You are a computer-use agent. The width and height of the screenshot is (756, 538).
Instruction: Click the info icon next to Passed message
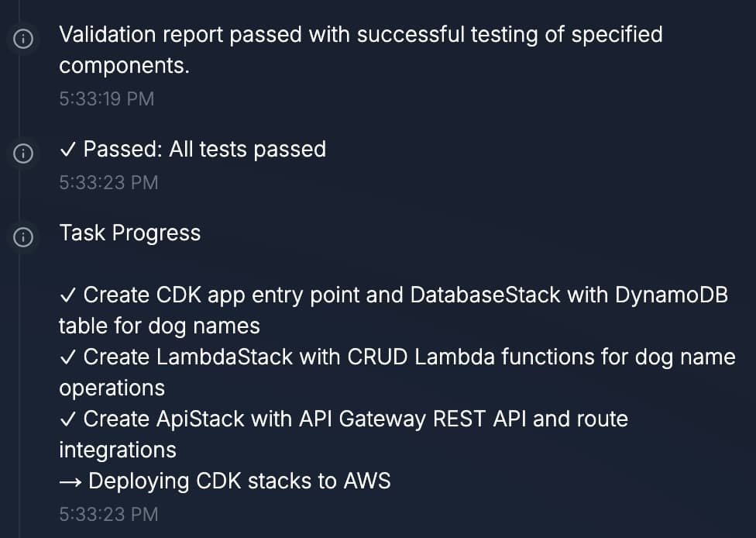pos(23,153)
